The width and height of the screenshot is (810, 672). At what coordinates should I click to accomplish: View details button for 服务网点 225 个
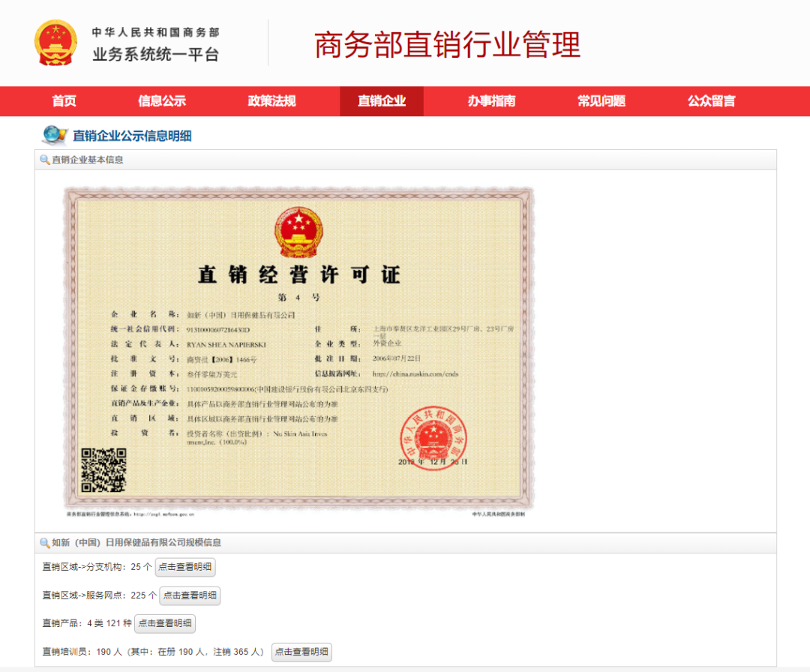190,595
